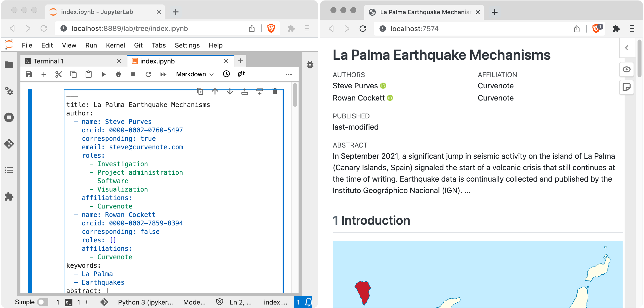Toggle the eye visibility icon on site panel
The height and width of the screenshot is (308, 644).
(627, 69)
